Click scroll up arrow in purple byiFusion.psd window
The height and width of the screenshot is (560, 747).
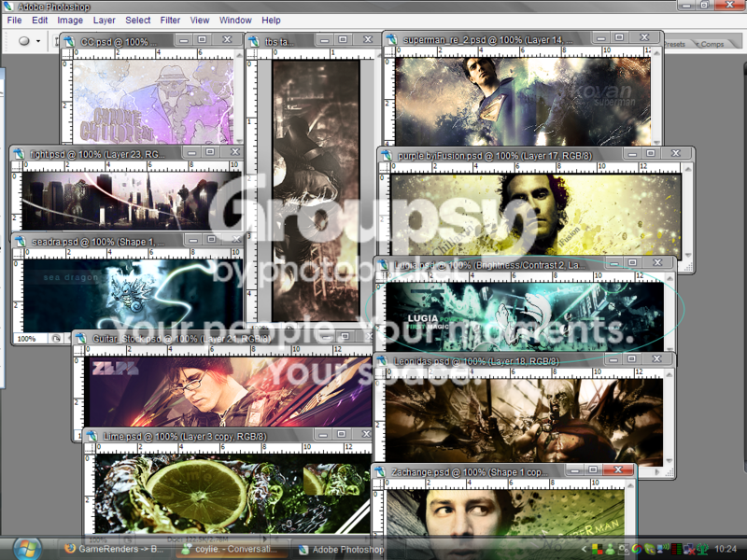(688, 169)
